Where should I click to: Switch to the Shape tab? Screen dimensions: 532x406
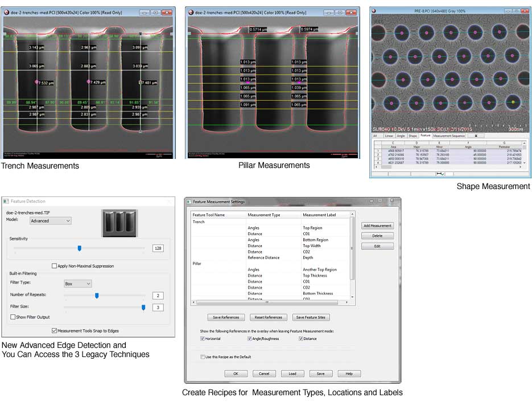pyautogui.click(x=413, y=136)
